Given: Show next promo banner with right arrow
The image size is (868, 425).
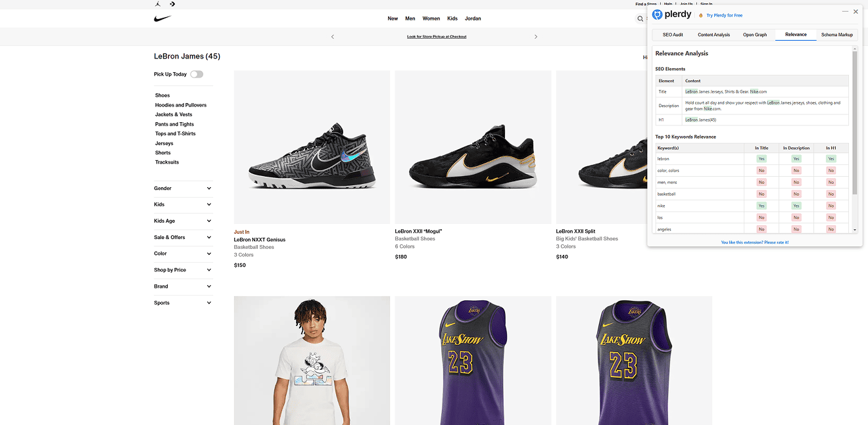Looking at the screenshot, I should (x=536, y=37).
